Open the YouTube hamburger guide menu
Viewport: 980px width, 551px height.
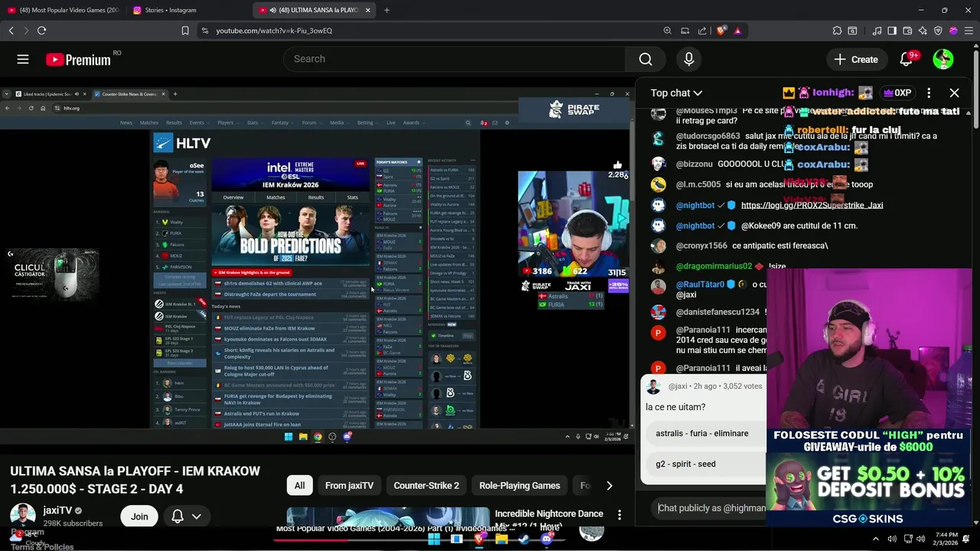click(x=23, y=59)
